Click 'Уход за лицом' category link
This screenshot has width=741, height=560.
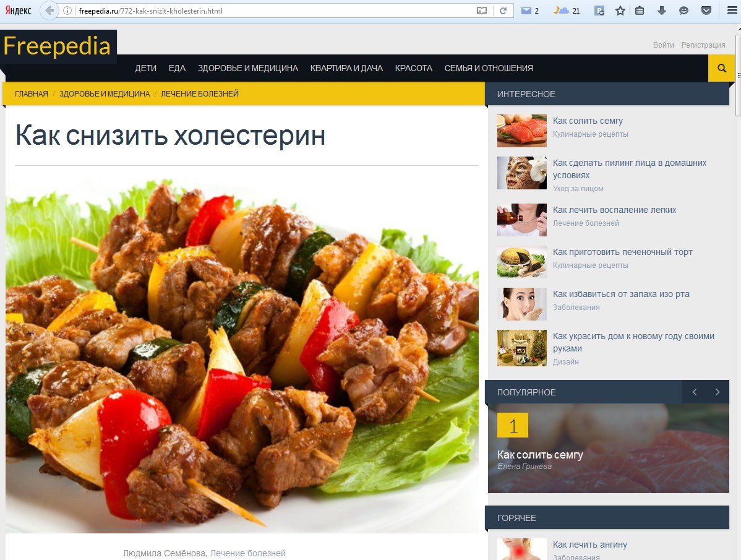coord(578,188)
